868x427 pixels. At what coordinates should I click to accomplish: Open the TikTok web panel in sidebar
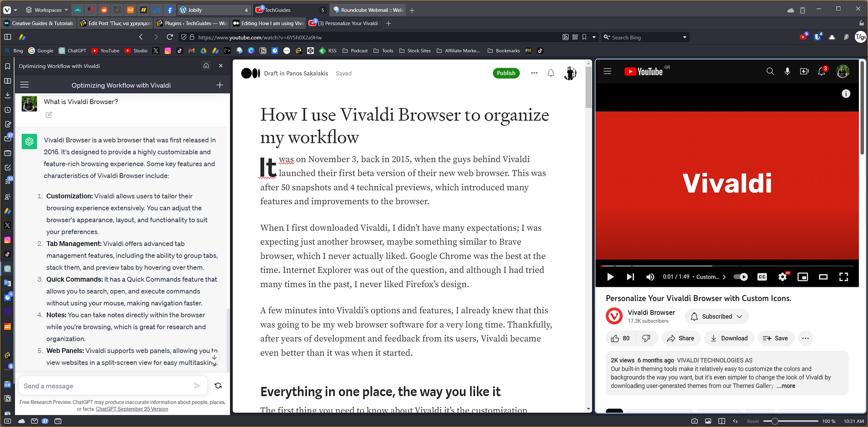[7, 254]
